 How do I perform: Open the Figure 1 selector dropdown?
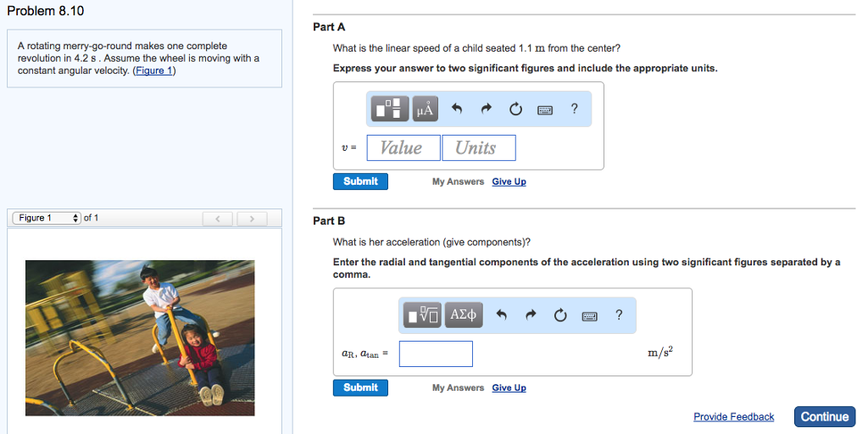click(x=47, y=218)
